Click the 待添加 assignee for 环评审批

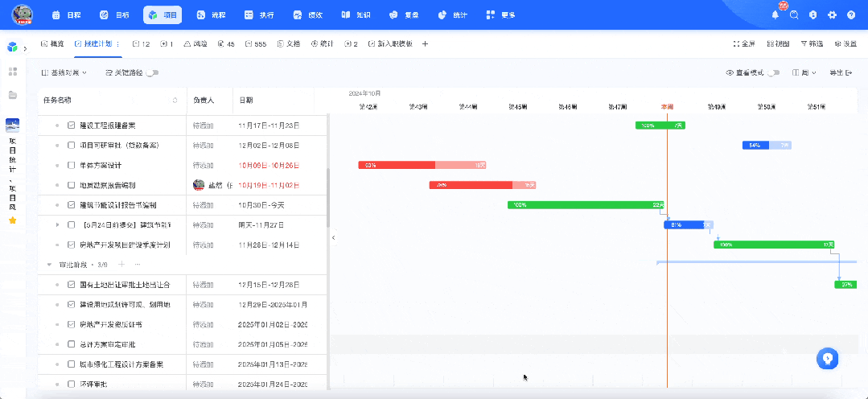click(x=204, y=384)
